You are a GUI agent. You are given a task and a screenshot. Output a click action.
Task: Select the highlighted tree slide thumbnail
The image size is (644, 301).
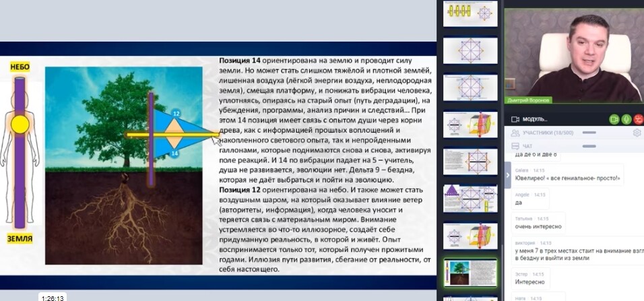coord(470,273)
